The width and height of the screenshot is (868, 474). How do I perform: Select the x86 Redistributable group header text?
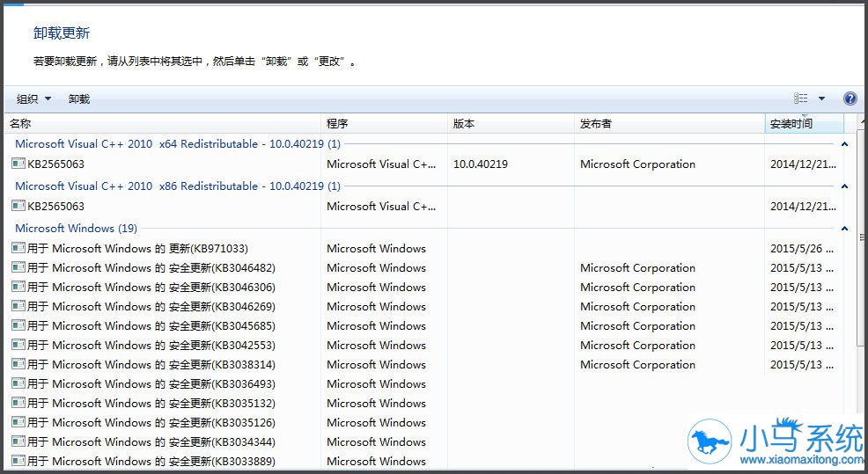pos(178,186)
